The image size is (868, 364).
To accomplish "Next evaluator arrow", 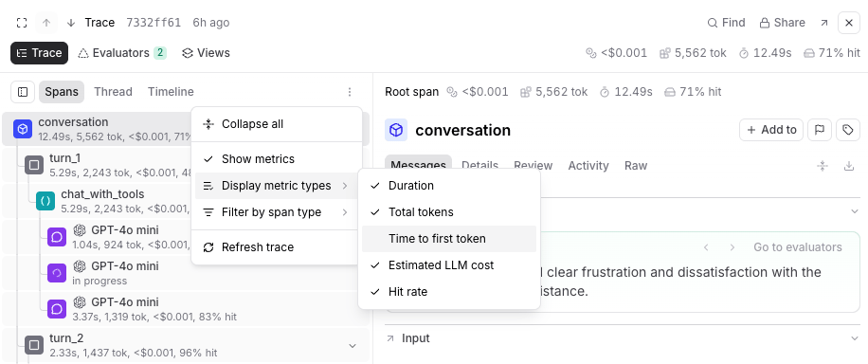I will [x=732, y=247].
